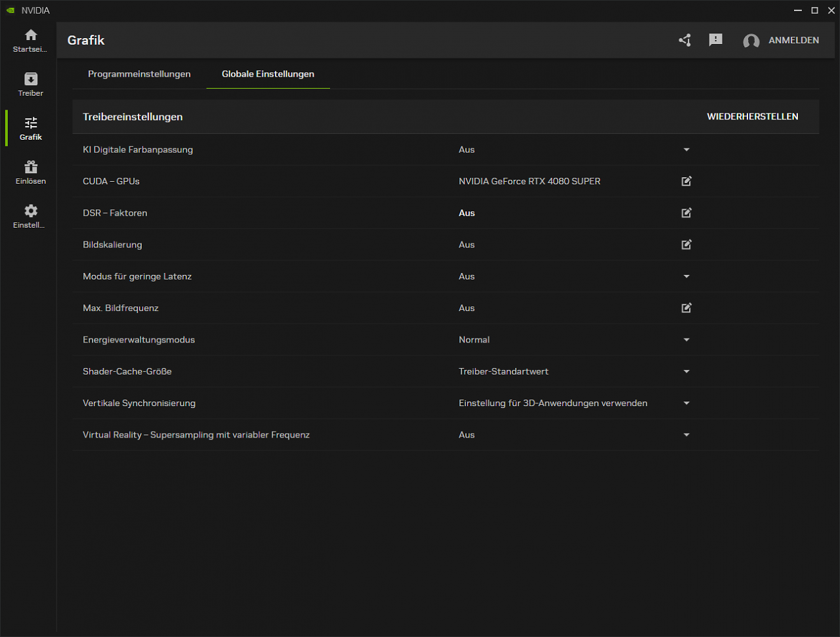Image resolution: width=840 pixels, height=637 pixels.
Task: Click the Bildskalierung label
Action: pos(112,245)
